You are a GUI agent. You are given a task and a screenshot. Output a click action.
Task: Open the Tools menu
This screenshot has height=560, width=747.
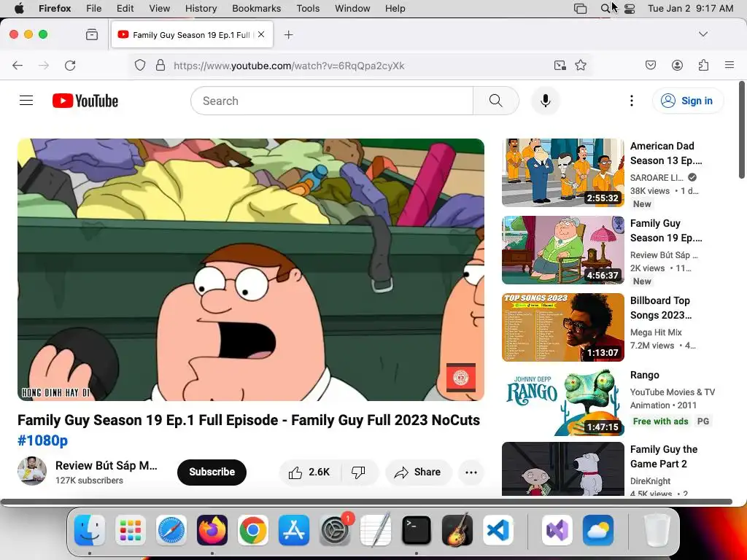308,9
